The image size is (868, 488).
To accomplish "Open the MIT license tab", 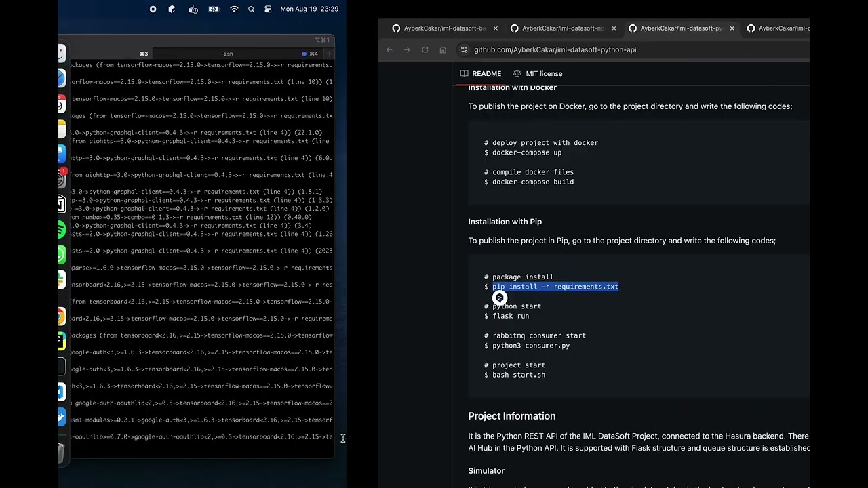I will [538, 73].
